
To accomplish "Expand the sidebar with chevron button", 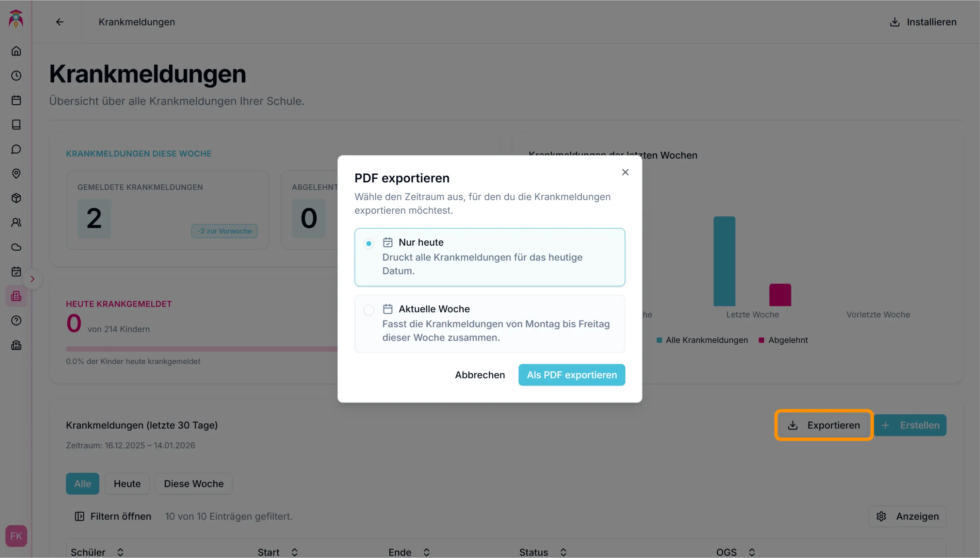I will (33, 279).
